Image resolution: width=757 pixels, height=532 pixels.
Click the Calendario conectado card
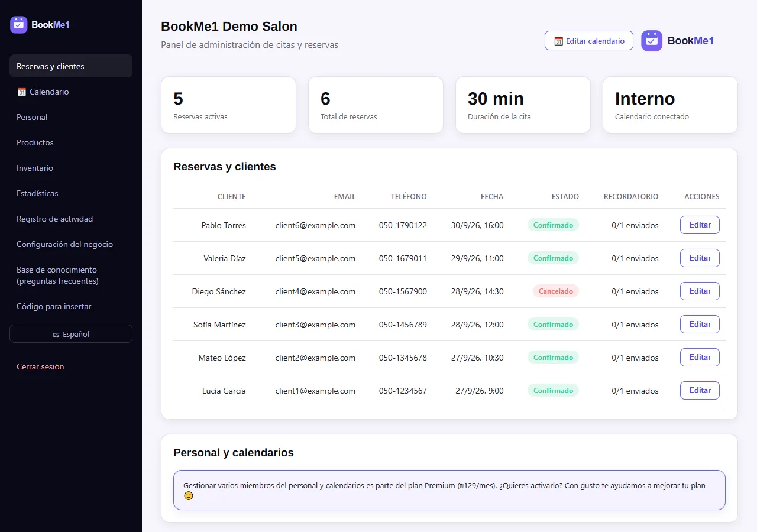[x=670, y=105]
